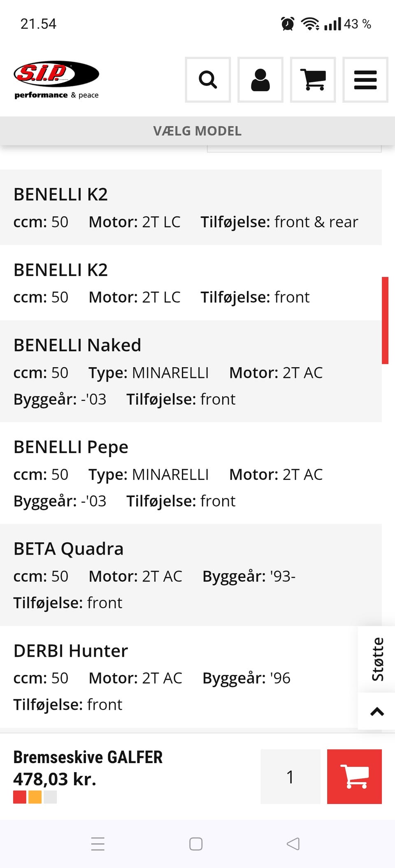
Task: Tap Android home navigation button
Action: pyautogui.click(x=196, y=844)
